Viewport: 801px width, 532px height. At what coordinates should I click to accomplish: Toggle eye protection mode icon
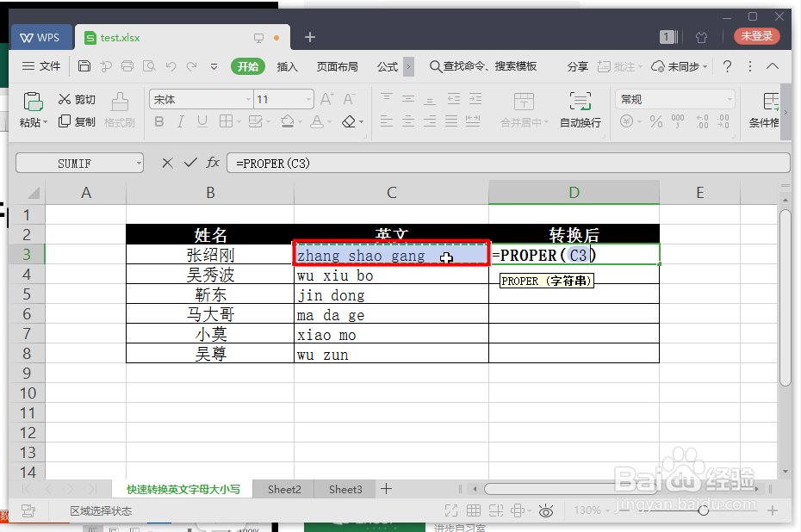pyautogui.click(x=545, y=510)
